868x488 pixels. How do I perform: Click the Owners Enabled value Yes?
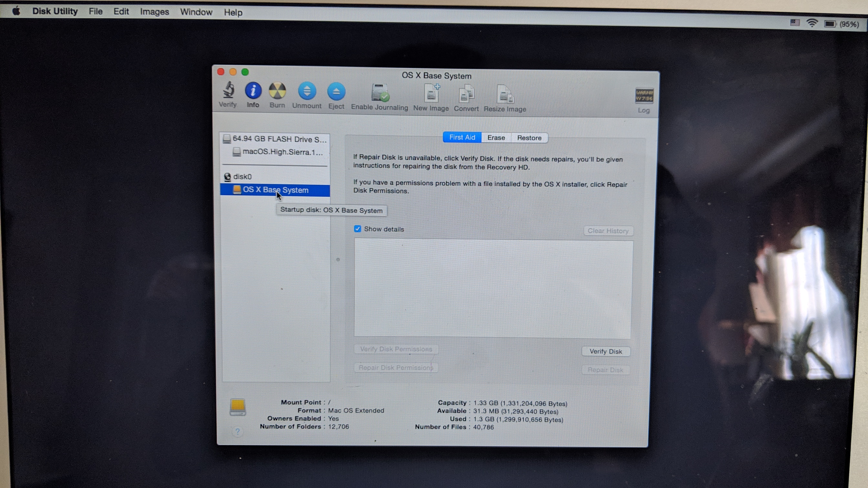point(334,418)
